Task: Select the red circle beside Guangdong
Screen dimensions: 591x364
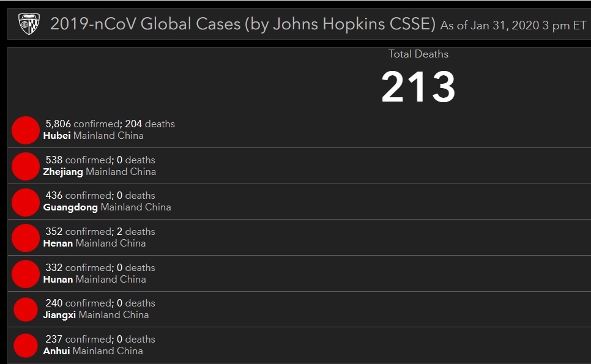Action: coord(26,202)
